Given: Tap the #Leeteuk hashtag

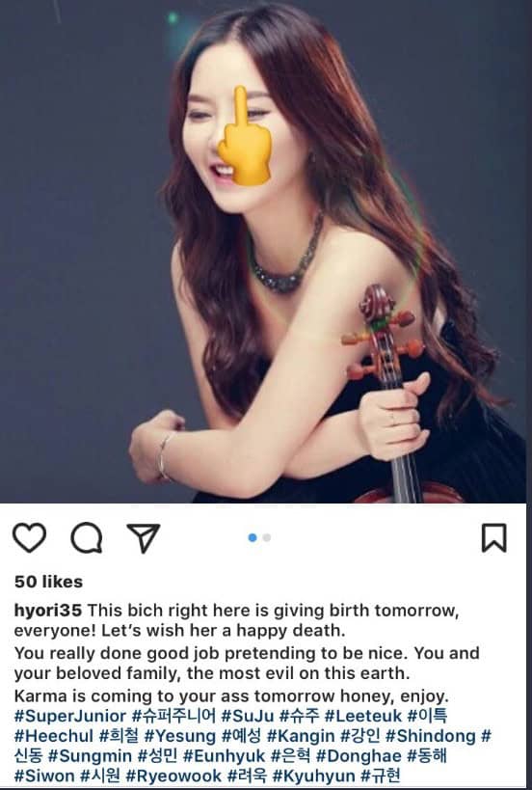Looking at the screenshot, I should coord(363,716).
